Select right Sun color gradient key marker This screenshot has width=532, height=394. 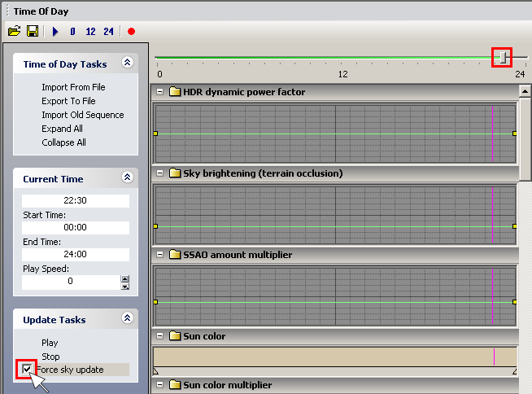514,371
